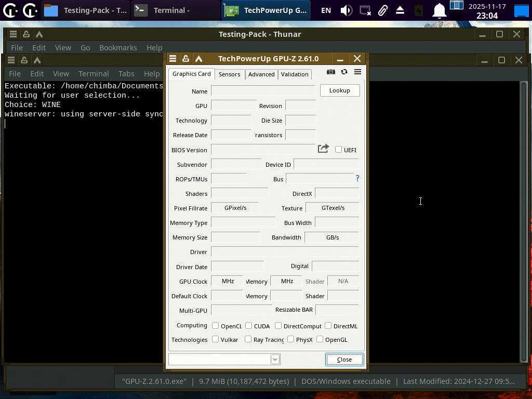Screen dimensions: 532x399
Task: Open the Validation tab
Action: pos(295,74)
